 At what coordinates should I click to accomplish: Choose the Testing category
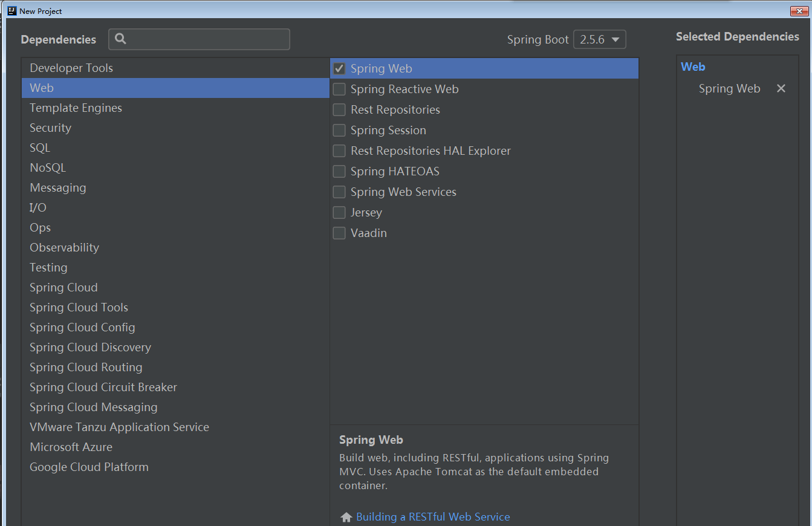point(175,267)
